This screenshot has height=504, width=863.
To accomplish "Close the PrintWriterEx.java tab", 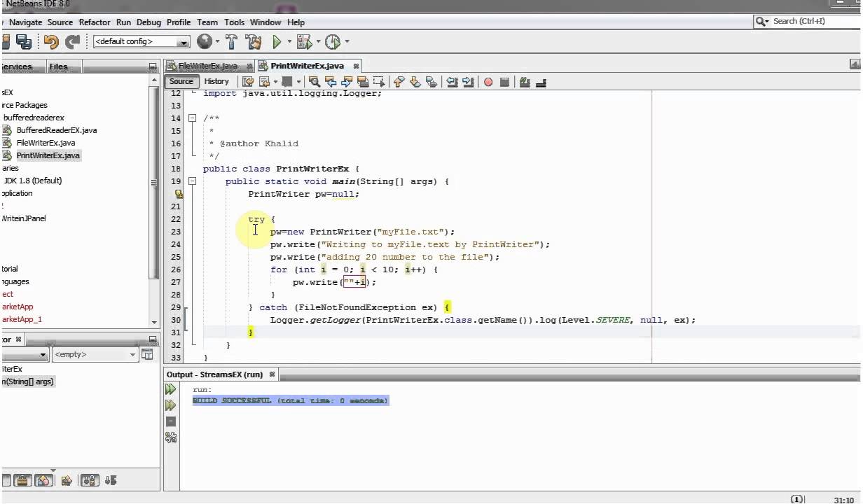I will pyautogui.click(x=356, y=66).
